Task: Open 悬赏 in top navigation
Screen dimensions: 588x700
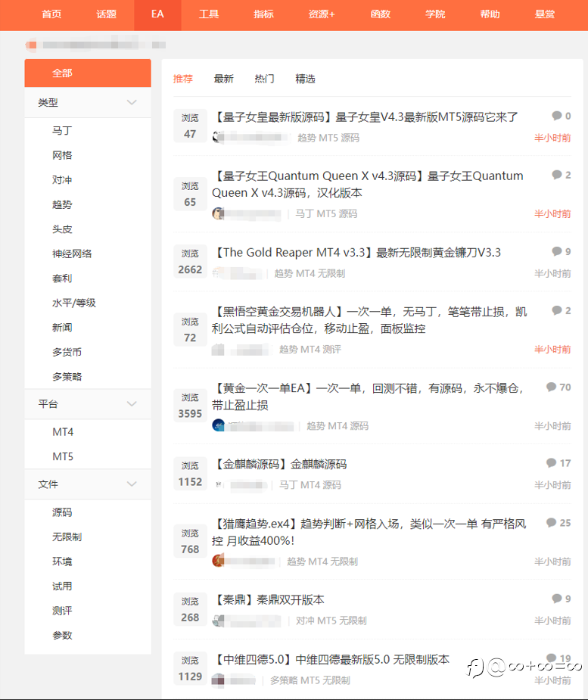Action: pos(545,14)
